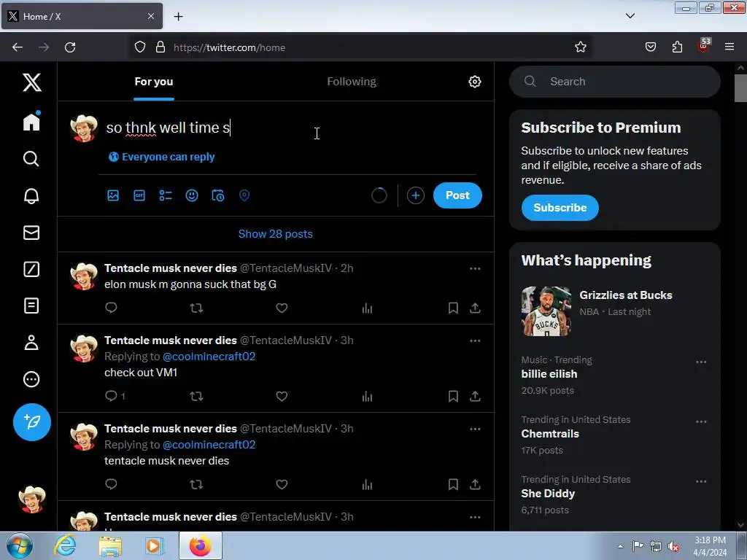Add a GIF to the post
The width and height of the screenshot is (747, 560).
(x=139, y=195)
